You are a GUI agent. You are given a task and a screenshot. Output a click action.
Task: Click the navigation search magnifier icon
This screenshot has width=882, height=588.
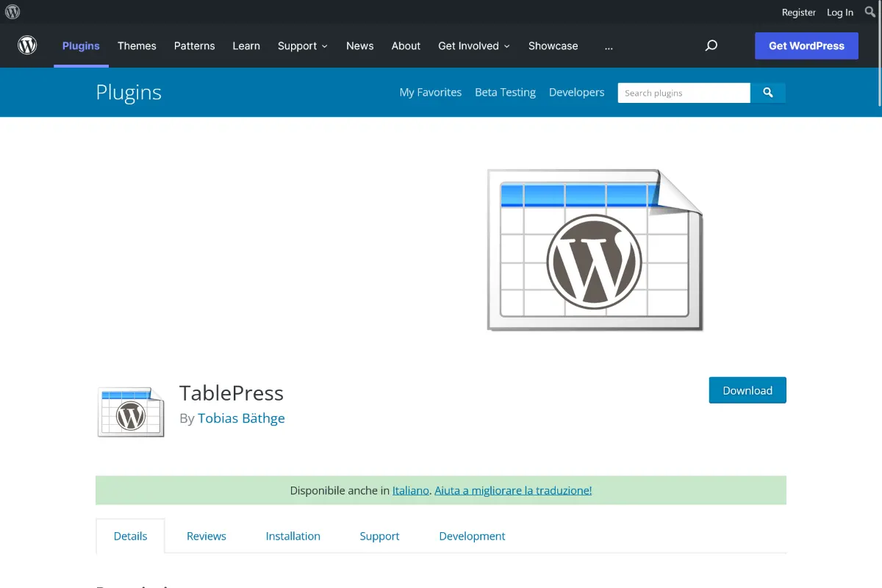tap(711, 46)
